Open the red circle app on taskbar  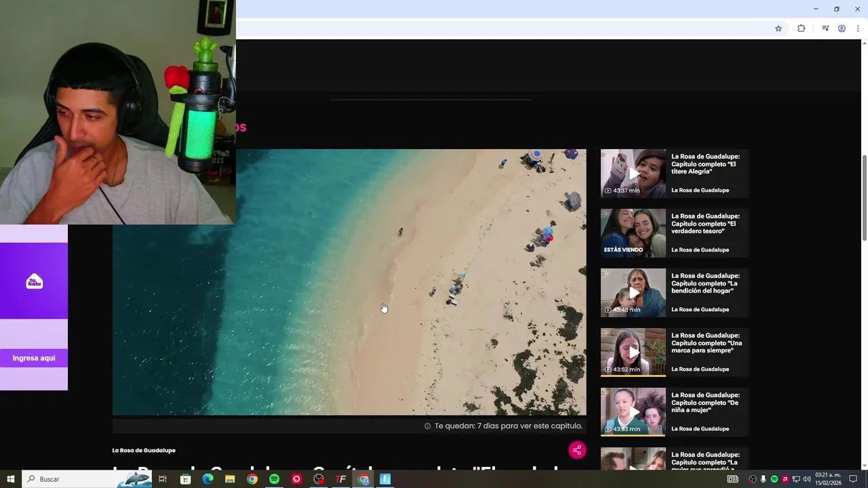pyautogui.click(x=296, y=479)
